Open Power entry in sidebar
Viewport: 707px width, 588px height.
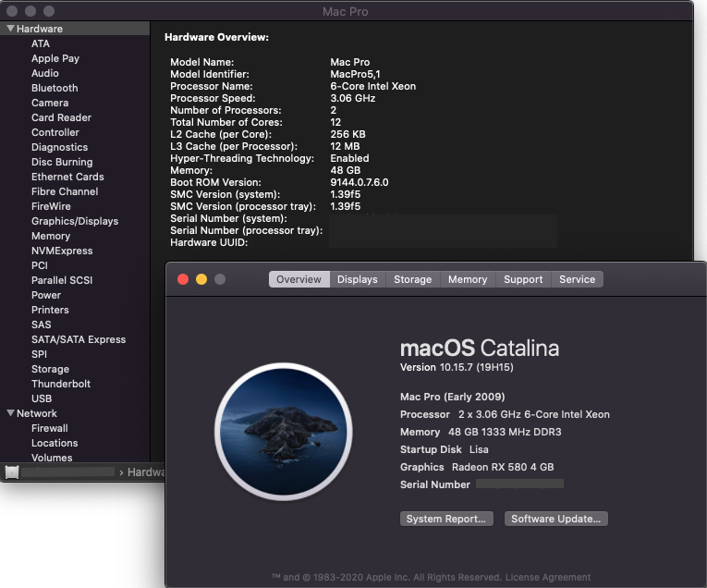click(x=46, y=295)
